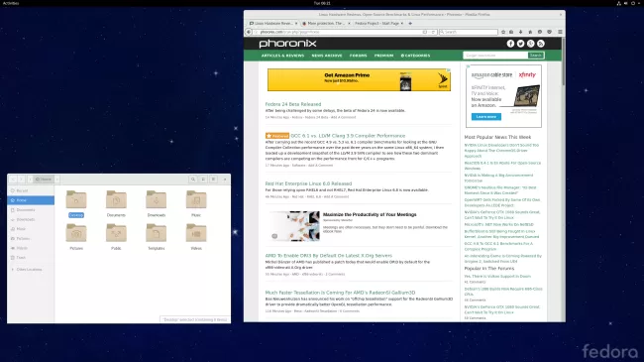Viewport: 644px width, 362px height.
Task: Click the meetings sponsored ad thumbnail
Action: pyautogui.click(x=295, y=226)
